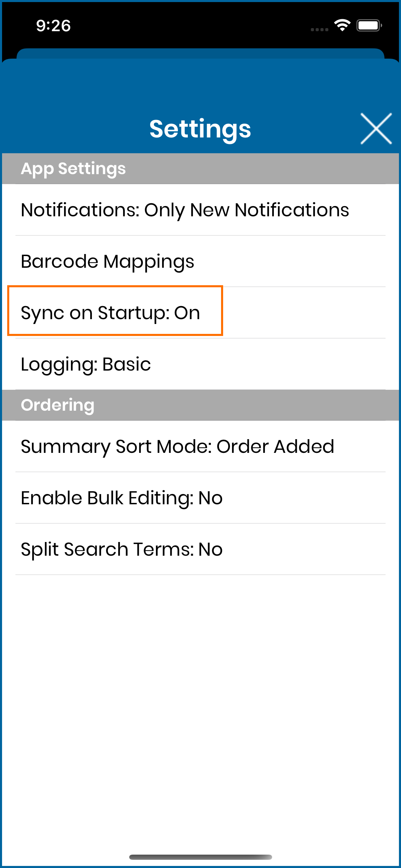Open Barcode Mappings
The height and width of the screenshot is (868, 401).
pos(200,261)
